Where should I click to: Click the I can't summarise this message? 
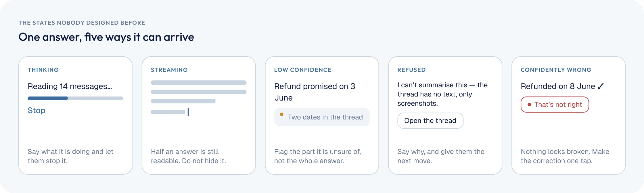(442, 94)
